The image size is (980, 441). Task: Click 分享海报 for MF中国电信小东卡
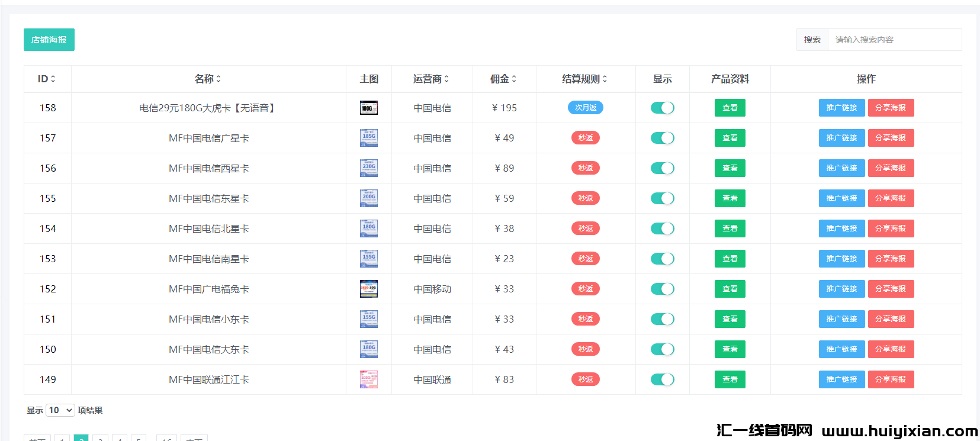[x=891, y=319]
